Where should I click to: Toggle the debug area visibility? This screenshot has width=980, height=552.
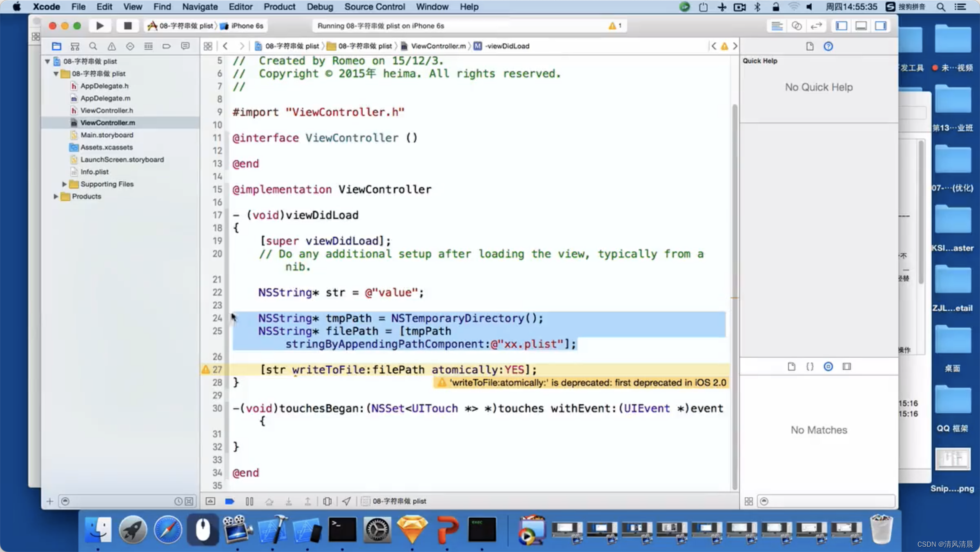coord(861,26)
